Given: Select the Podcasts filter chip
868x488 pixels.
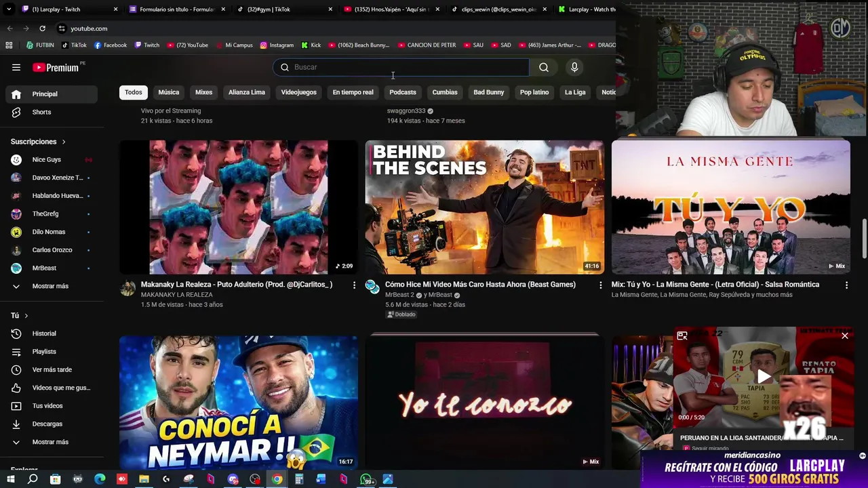Looking at the screenshot, I should tap(403, 92).
